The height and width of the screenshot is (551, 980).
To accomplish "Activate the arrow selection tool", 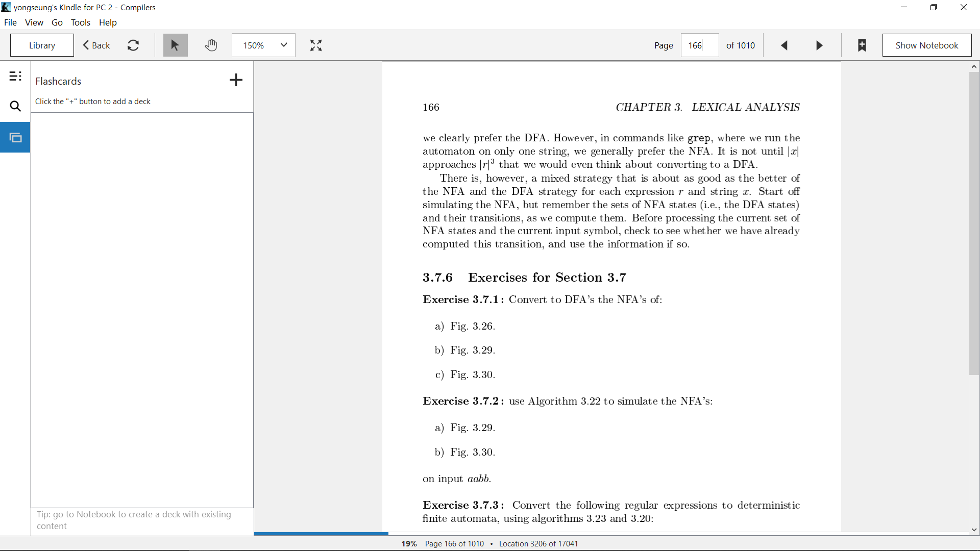I will tap(175, 45).
